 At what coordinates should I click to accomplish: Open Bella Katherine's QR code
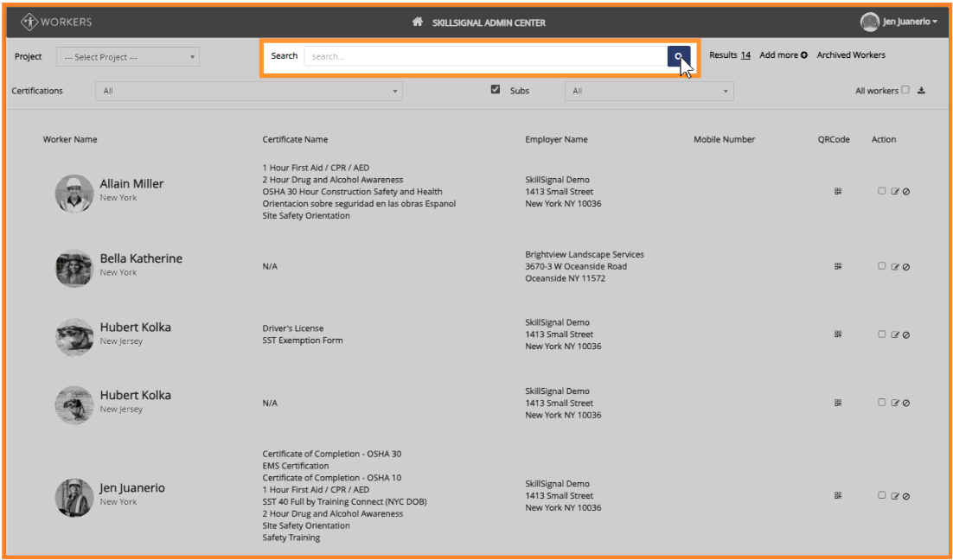pyautogui.click(x=838, y=266)
